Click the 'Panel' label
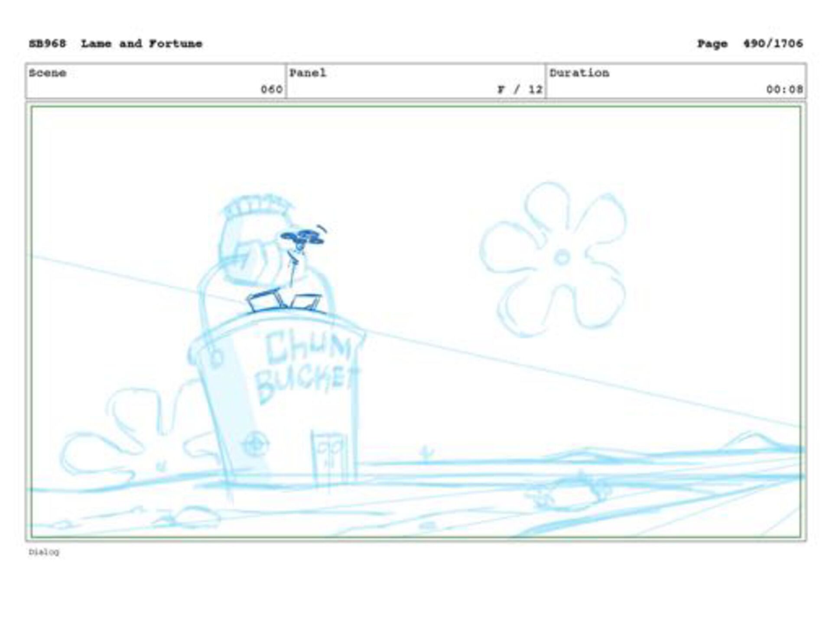 (x=308, y=73)
